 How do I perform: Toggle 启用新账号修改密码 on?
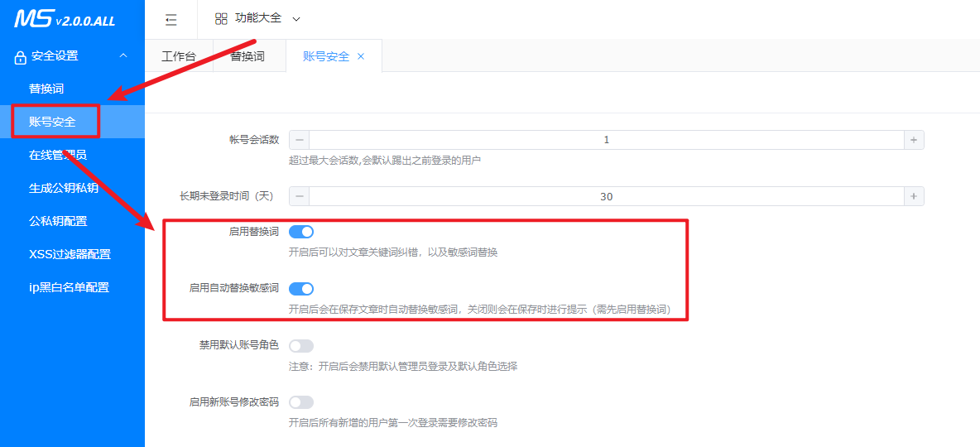(x=301, y=402)
